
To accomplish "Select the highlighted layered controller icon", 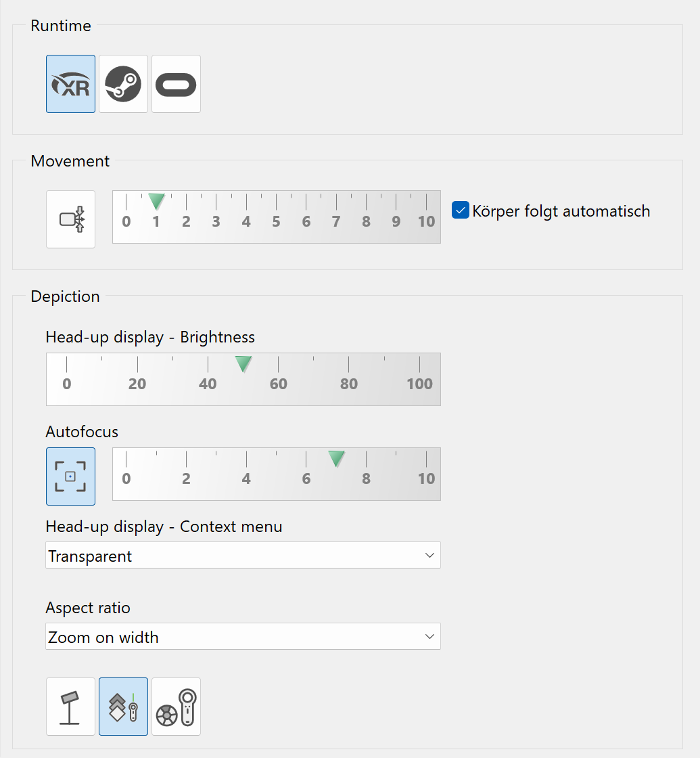I will tap(123, 707).
